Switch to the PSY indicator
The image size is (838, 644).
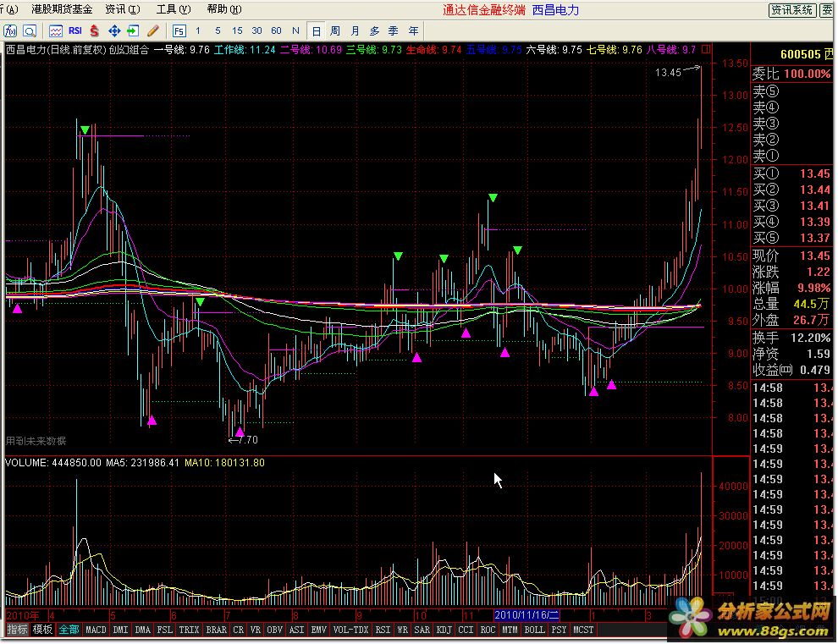[559, 630]
